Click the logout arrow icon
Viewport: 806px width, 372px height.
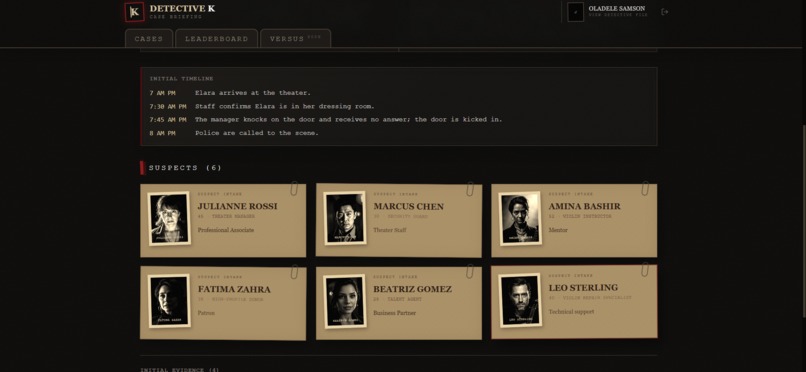(x=665, y=12)
